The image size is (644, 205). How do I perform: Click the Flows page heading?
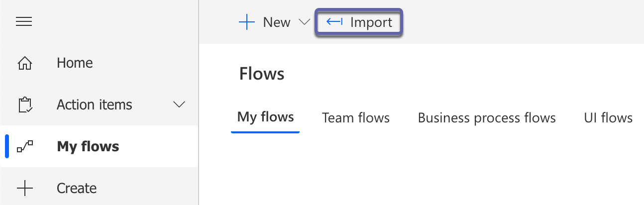coord(262,74)
